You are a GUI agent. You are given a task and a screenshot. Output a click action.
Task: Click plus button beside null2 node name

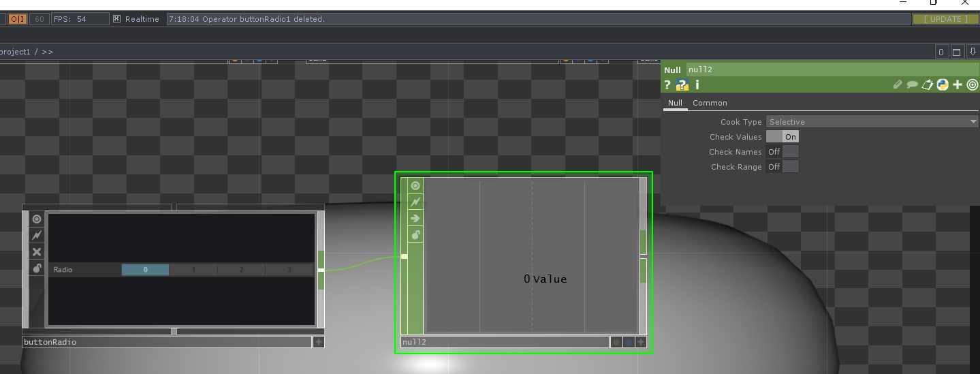(641, 342)
